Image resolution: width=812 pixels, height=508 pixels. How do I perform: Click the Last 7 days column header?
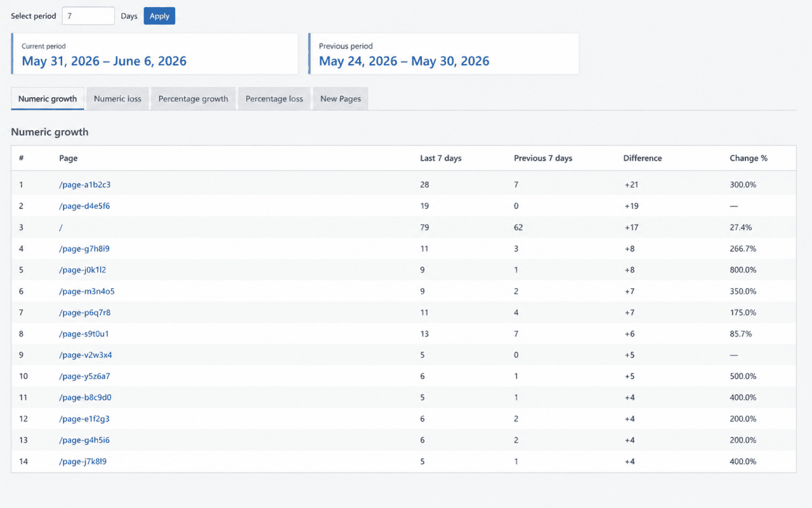(441, 158)
